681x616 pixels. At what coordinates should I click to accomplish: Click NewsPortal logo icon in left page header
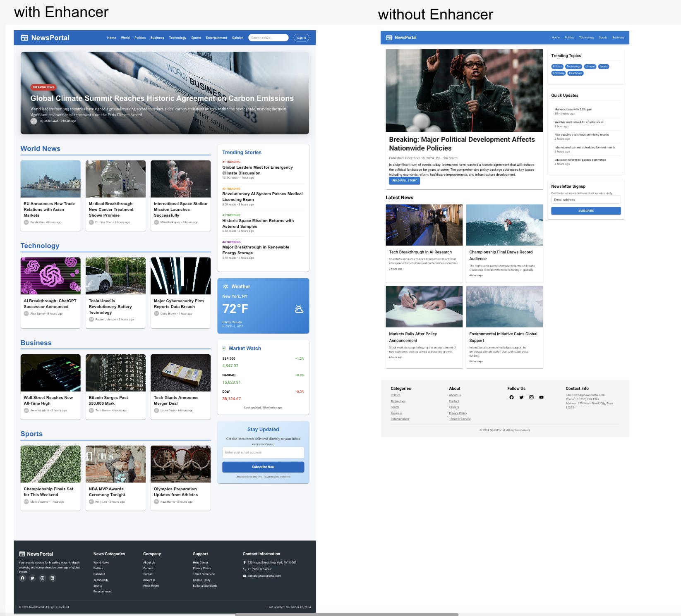point(24,38)
